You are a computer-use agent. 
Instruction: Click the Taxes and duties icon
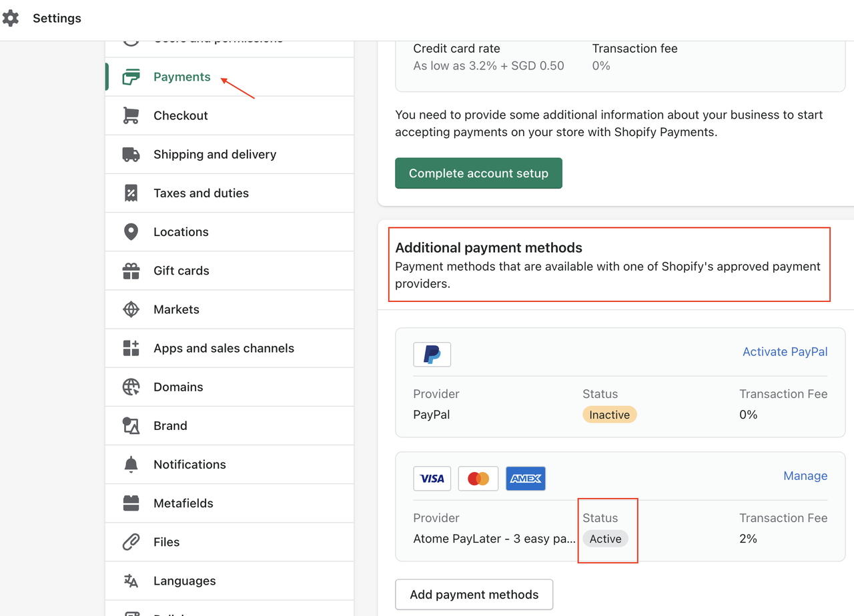131,193
